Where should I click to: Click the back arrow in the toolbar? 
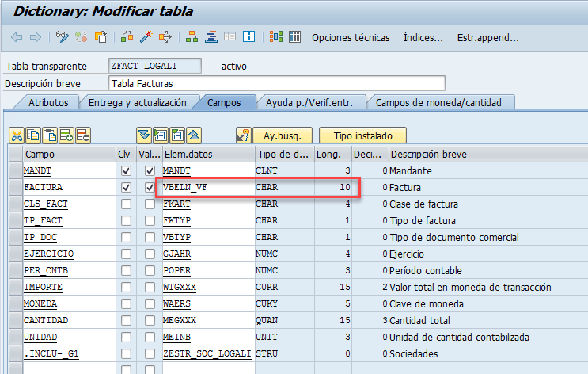17,37
